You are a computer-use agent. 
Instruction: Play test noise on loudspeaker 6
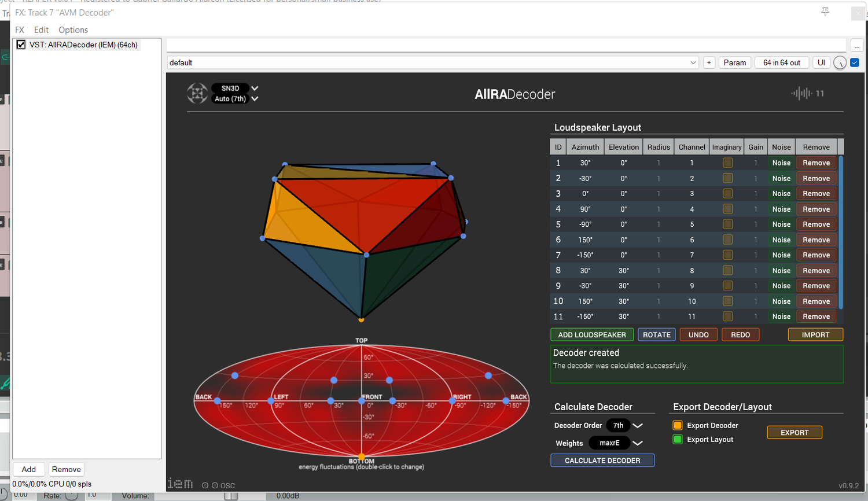click(x=781, y=240)
